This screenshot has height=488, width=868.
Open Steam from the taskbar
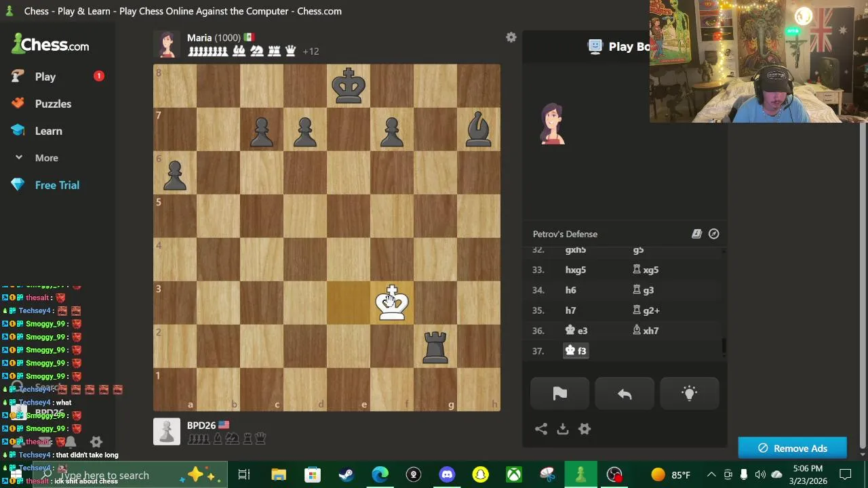point(346,475)
